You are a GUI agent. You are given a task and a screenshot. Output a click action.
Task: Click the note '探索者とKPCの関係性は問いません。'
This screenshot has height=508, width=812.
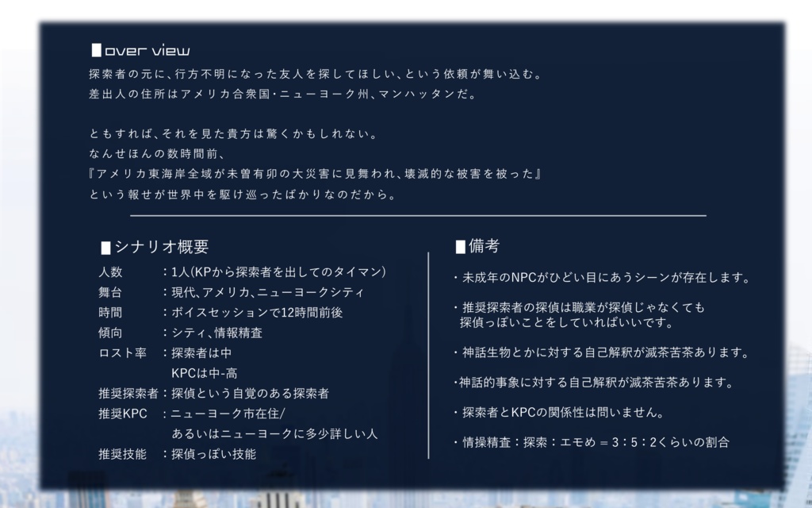(x=563, y=413)
